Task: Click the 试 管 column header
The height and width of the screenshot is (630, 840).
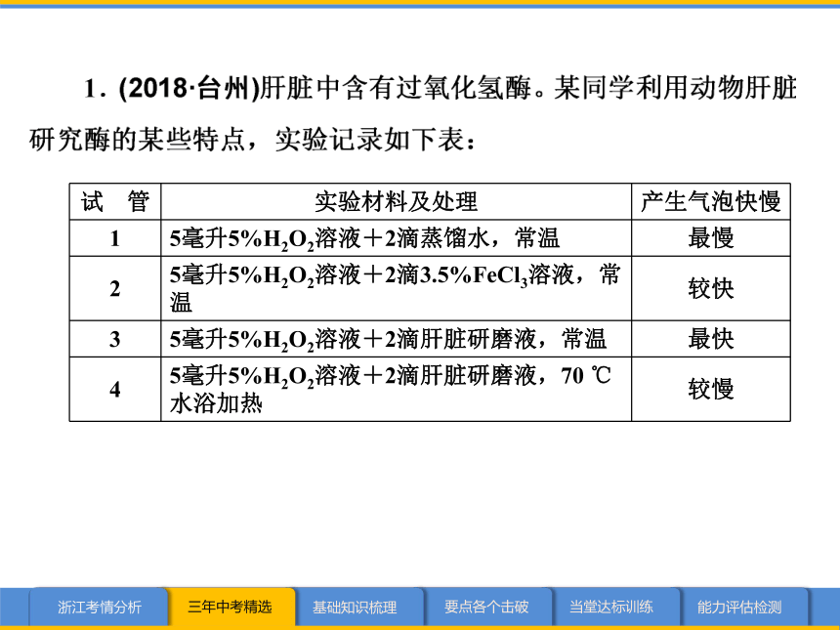Action: pyautogui.click(x=115, y=202)
